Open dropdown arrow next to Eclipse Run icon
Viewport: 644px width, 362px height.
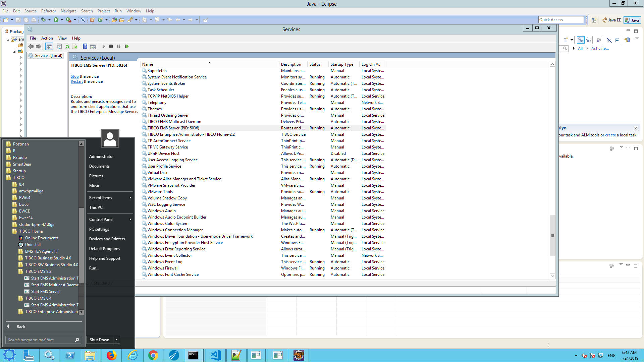tap(62, 20)
